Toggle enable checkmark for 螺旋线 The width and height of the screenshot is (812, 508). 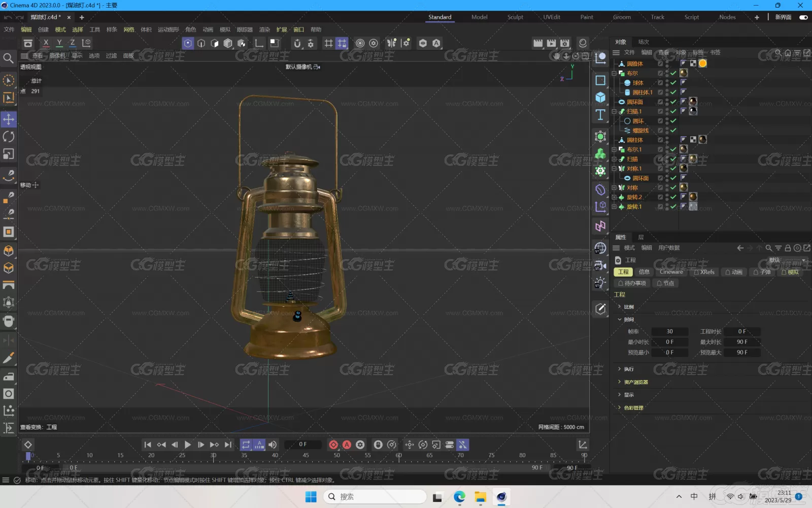coord(673,131)
